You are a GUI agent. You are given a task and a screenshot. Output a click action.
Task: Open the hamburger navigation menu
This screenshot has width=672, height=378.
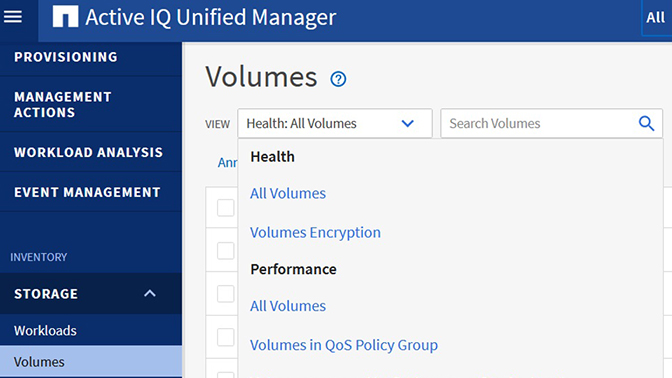click(x=13, y=17)
